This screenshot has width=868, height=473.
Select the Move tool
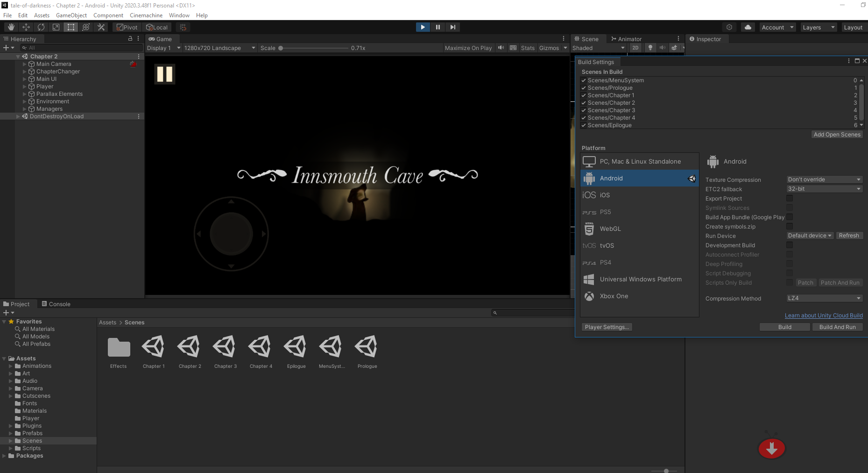coord(26,27)
